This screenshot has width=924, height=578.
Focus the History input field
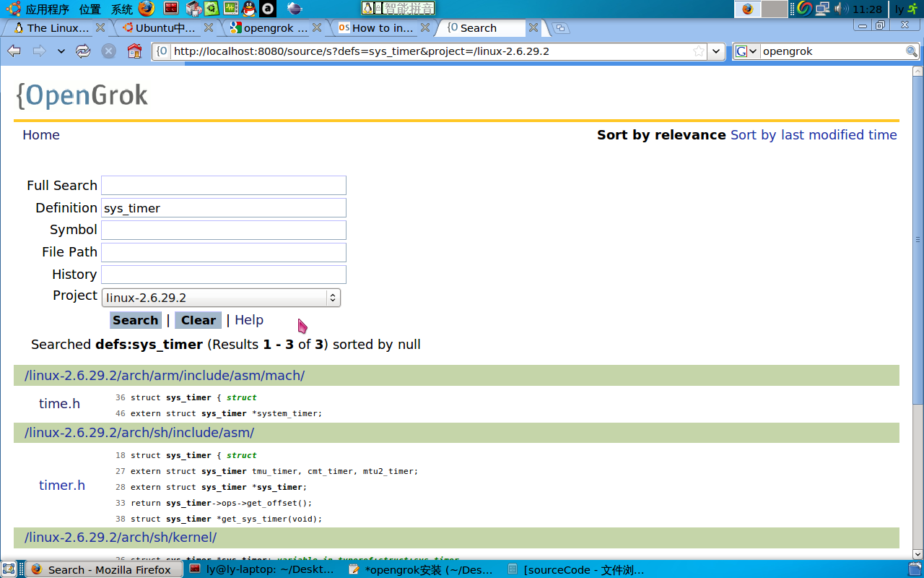coord(224,275)
